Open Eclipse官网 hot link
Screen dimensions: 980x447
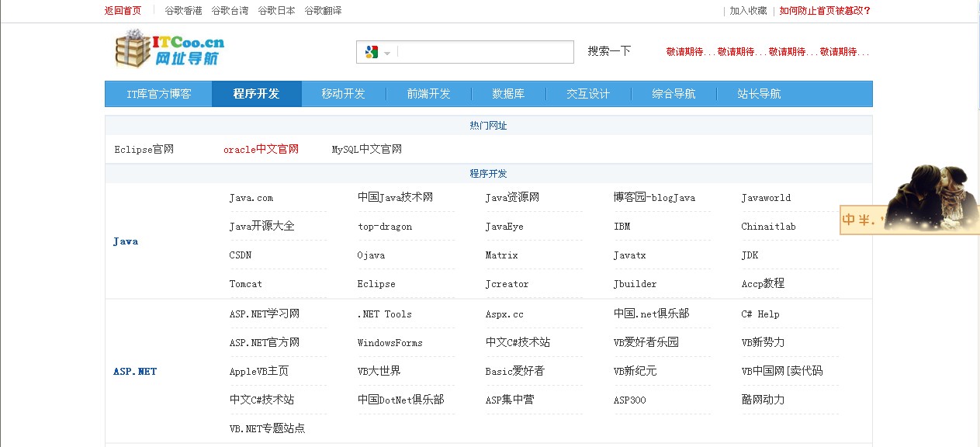pyautogui.click(x=144, y=149)
